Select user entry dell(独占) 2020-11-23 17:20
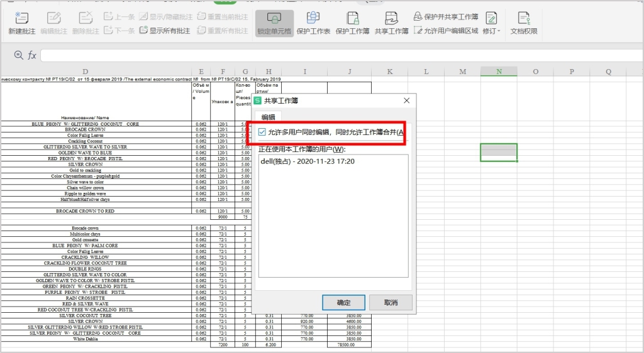The width and height of the screenshot is (644, 353). tap(308, 161)
